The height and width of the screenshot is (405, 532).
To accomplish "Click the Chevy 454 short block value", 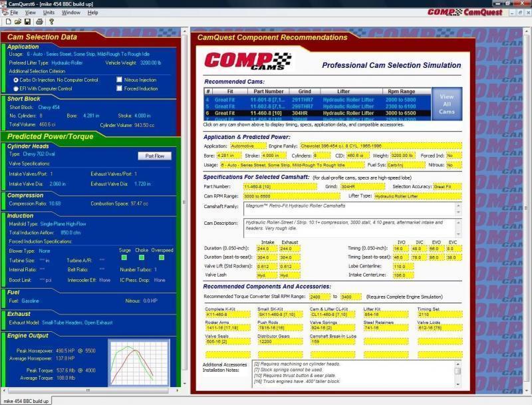I will coord(49,108).
